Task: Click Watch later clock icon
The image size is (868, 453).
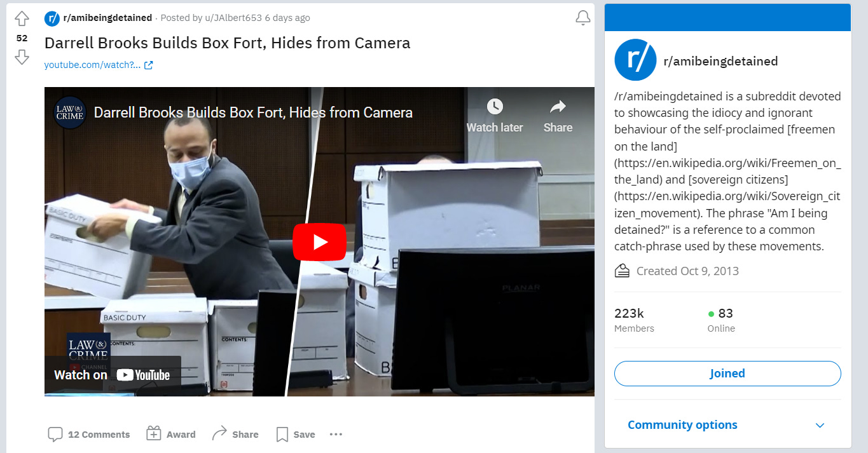Action: 495,106
